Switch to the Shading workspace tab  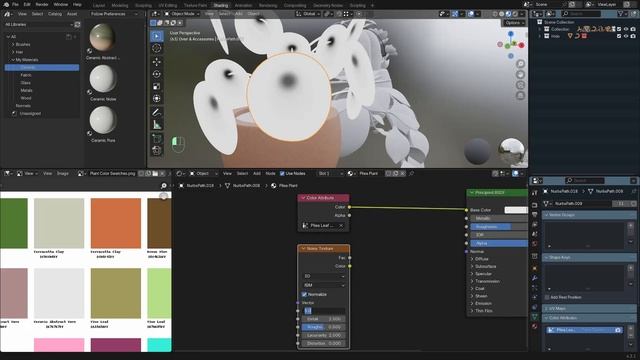221,5
